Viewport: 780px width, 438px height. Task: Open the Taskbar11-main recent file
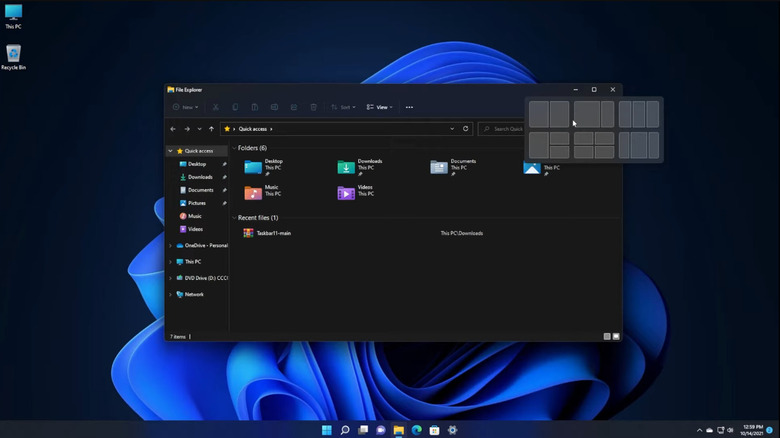272,233
